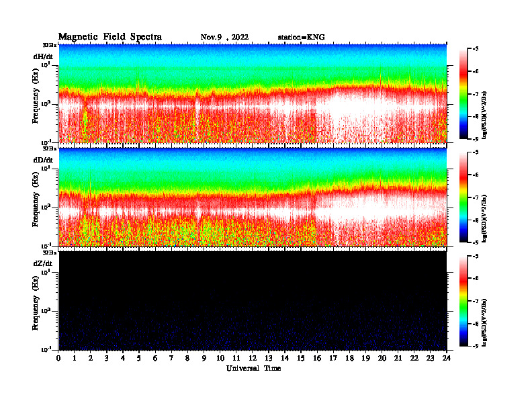The height and width of the screenshot is (411, 532).
Task: Click the "32Hz" tick label of the dH/dt panel
Action: [50, 45]
